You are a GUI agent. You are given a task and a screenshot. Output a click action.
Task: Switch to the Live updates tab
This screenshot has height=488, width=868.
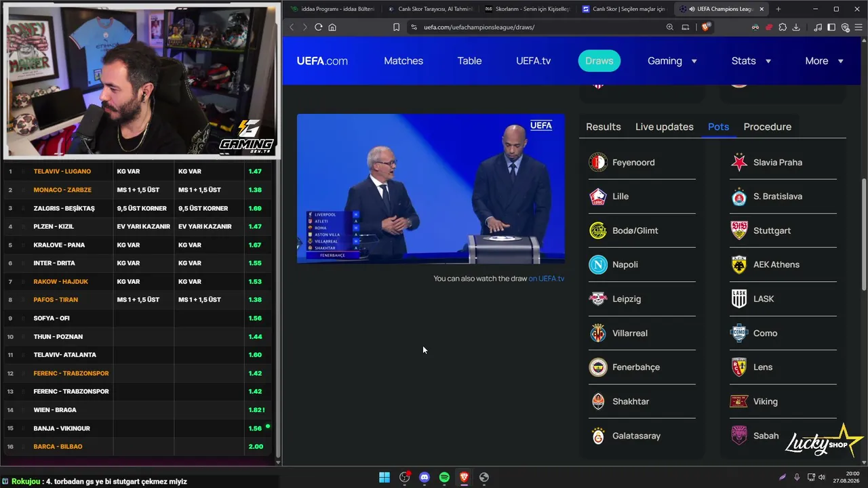(x=665, y=127)
